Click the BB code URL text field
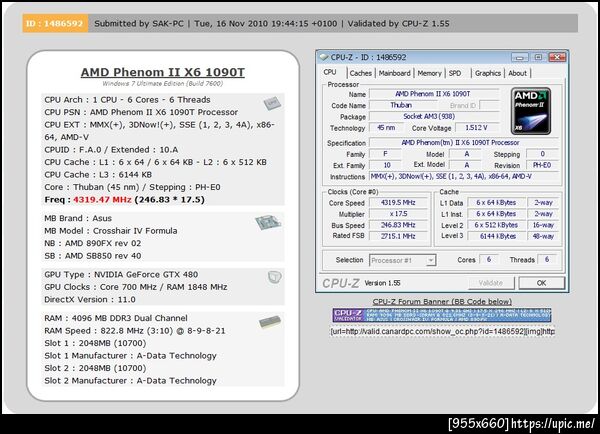Image resolution: width=600 pixels, height=434 pixels. click(x=442, y=331)
